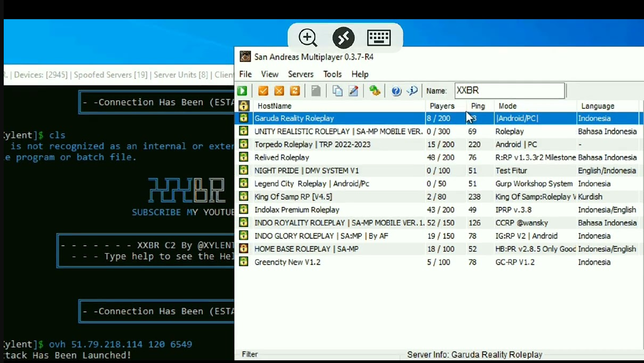644x363 pixels.
Task: Click the About info speech-bubble icon
Action: (x=412, y=91)
